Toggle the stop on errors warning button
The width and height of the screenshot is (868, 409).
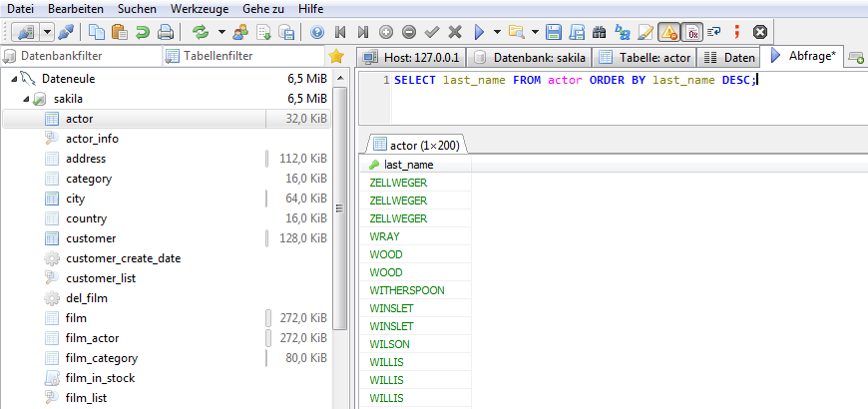669,32
